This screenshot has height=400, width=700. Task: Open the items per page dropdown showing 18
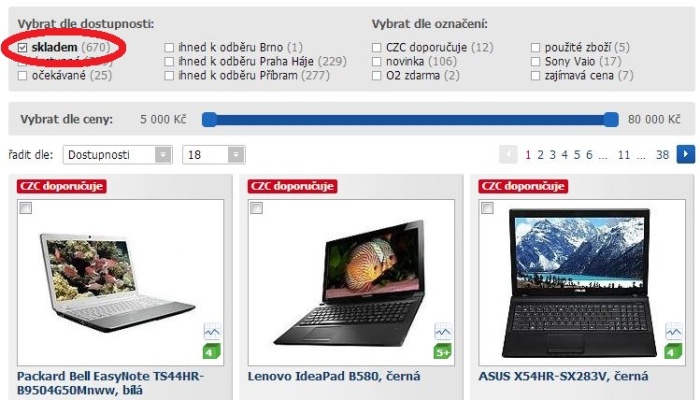tap(214, 155)
